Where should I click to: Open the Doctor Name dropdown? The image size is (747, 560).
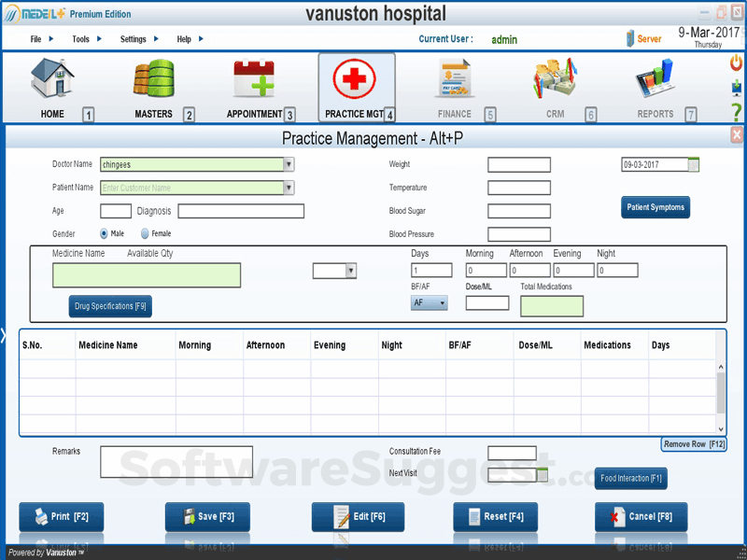click(289, 163)
